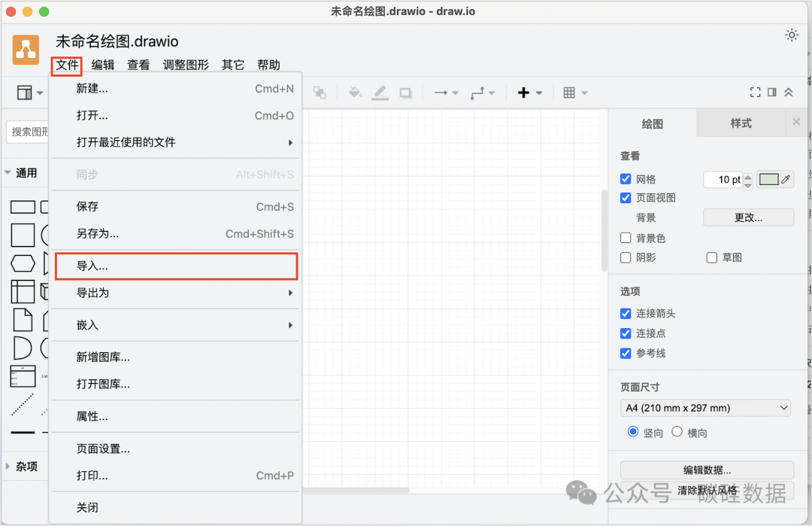
Task: Click the collapse double-chevron toolbar icon
Action: coord(789,93)
